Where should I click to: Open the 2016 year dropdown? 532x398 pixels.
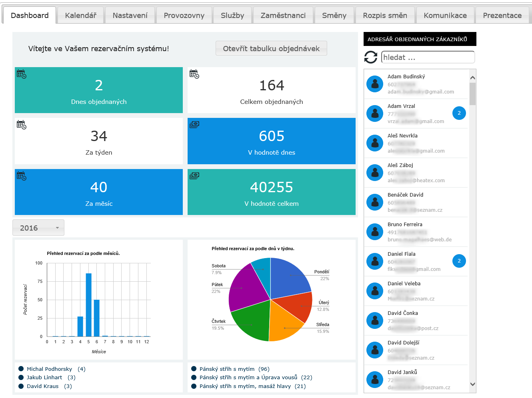point(38,228)
